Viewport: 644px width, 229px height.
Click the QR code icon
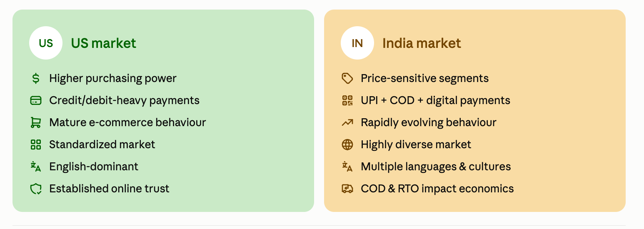click(347, 100)
